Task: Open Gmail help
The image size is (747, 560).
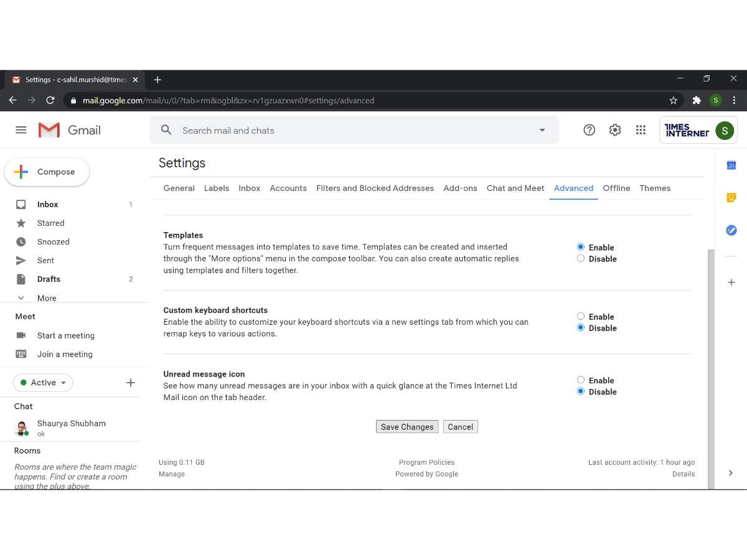Action: click(589, 129)
